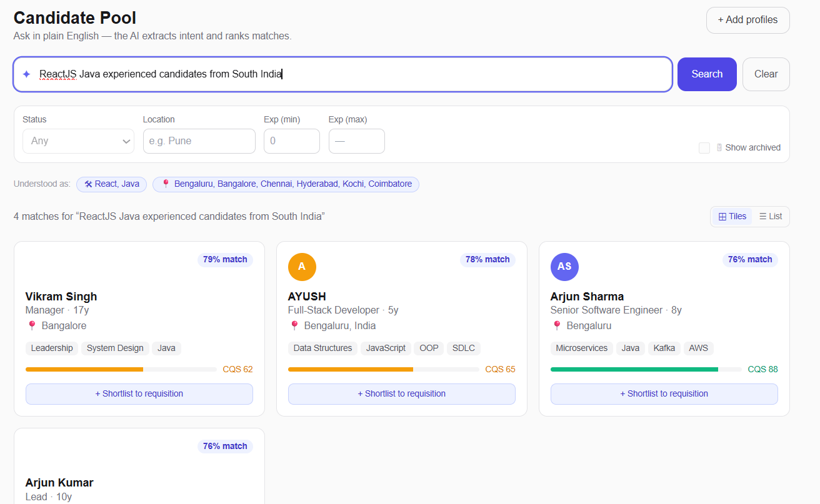820x504 pixels.
Task: Click the System Design skill tag
Action: pyautogui.click(x=115, y=348)
